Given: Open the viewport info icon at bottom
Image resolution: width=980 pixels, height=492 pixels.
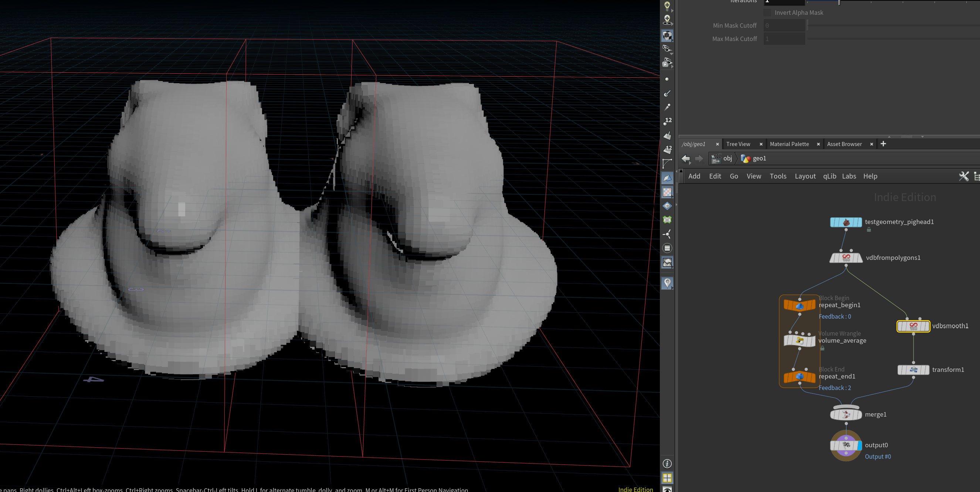Looking at the screenshot, I should click(x=667, y=464).
